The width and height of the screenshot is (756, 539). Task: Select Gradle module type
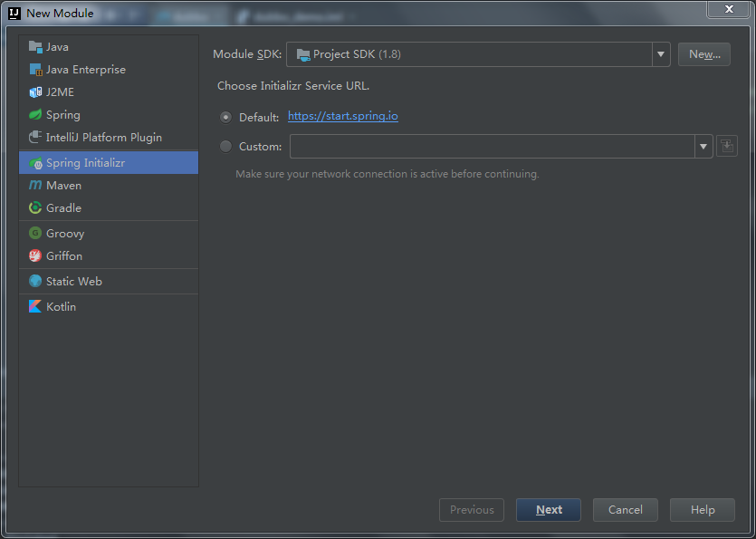(109, 208)
